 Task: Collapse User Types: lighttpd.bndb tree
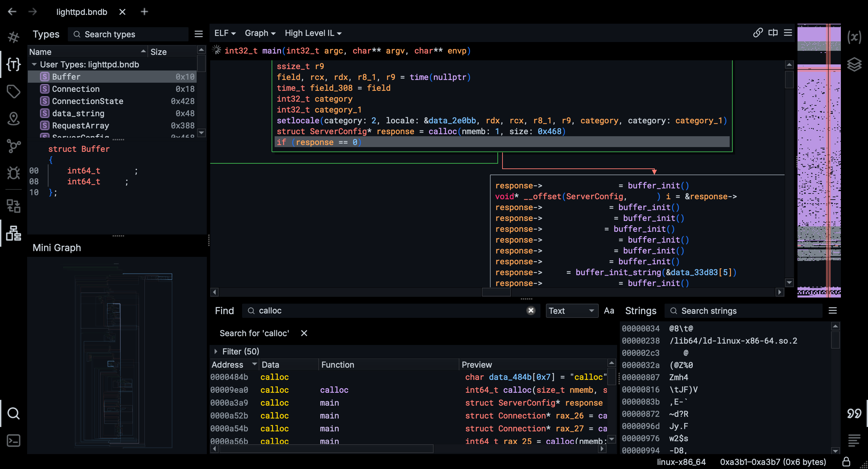tap(34, 64)
